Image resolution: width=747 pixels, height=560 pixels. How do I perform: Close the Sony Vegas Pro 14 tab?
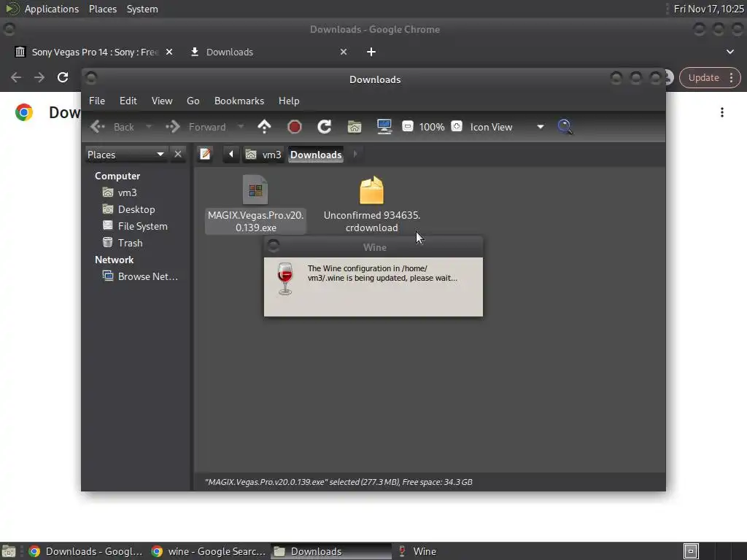pos(169,52)
